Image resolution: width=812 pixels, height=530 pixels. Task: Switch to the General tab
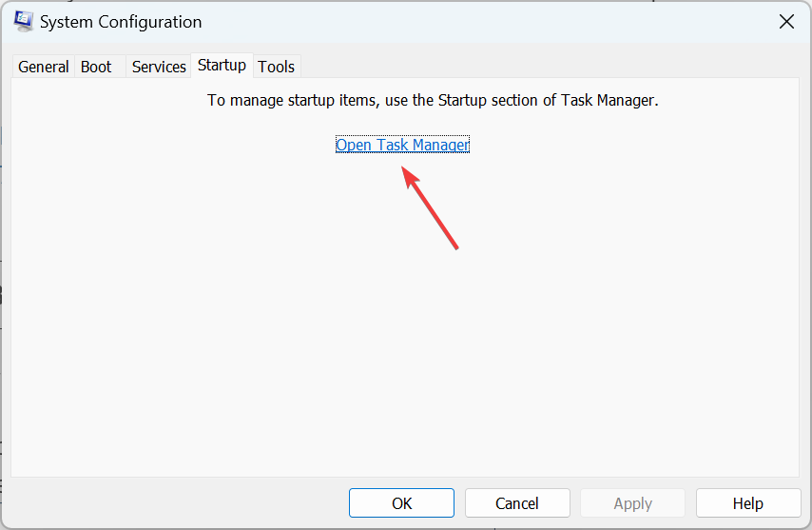click(x=44, y=67)
